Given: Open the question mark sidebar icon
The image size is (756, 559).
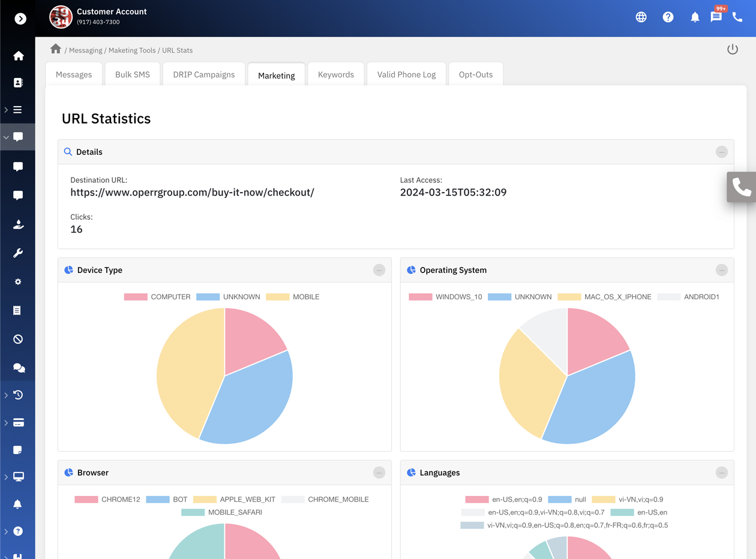Looking at the screenshot, I should [18, 531].
